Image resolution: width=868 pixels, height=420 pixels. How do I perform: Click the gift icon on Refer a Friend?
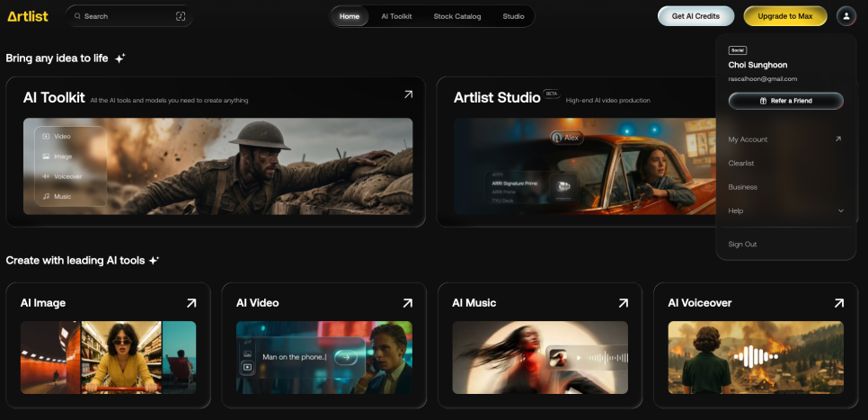pos(762,101)
